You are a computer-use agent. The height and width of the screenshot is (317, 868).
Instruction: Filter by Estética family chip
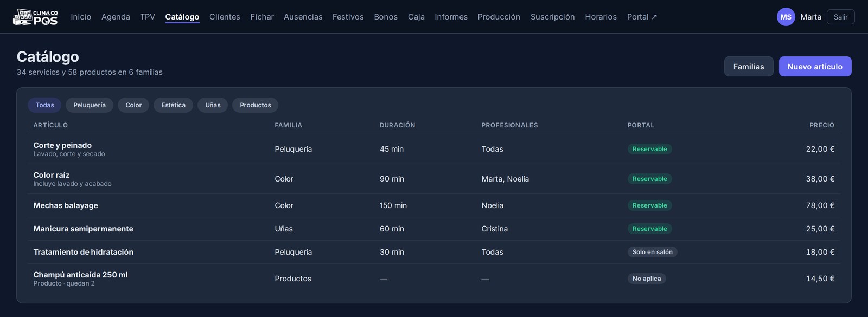pos(173,105)
